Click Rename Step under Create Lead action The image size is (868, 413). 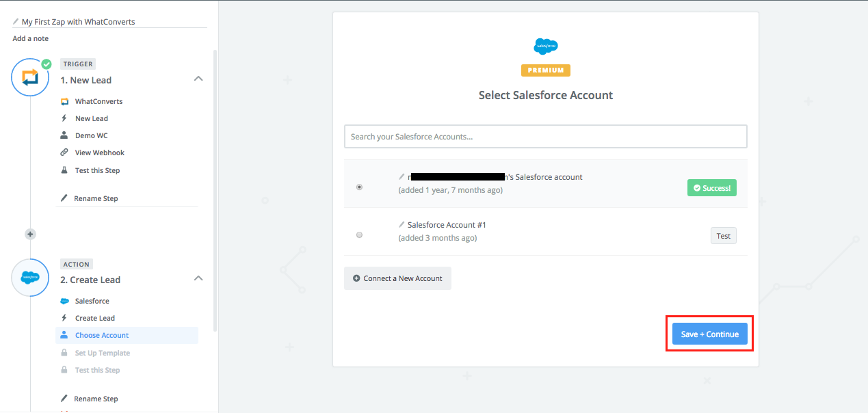96,399
